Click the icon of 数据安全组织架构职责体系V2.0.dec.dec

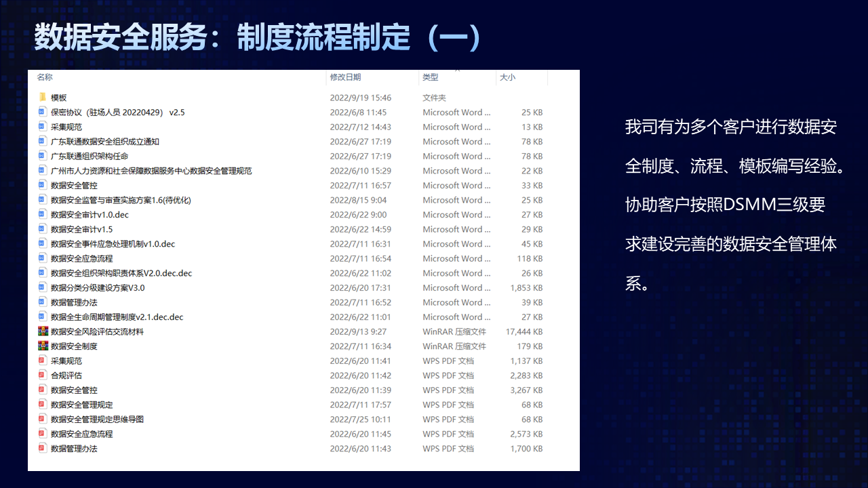click(x=42, y=273)
